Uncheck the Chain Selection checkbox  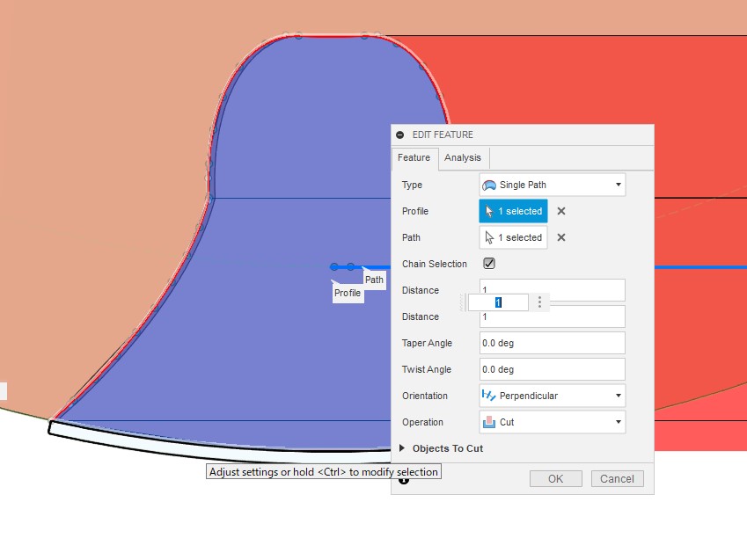(x=489, y=264)
